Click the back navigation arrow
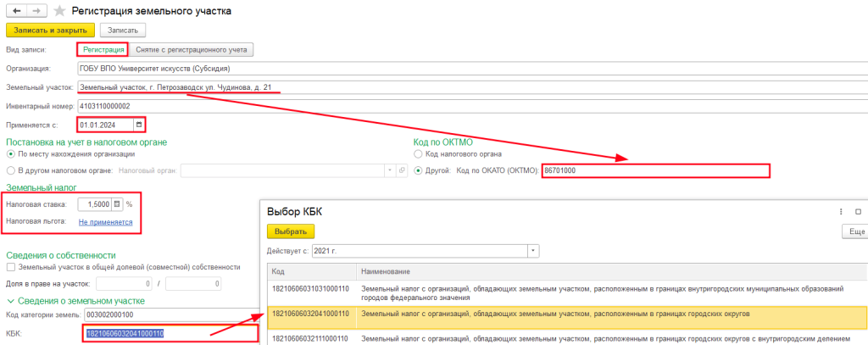The height and width of the screenshot is (345, 868). coord(15,11)
